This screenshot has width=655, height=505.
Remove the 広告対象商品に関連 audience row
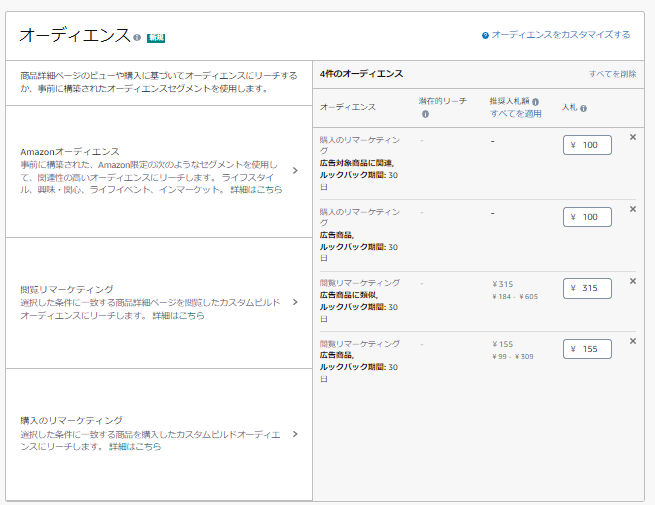(633, 137)
